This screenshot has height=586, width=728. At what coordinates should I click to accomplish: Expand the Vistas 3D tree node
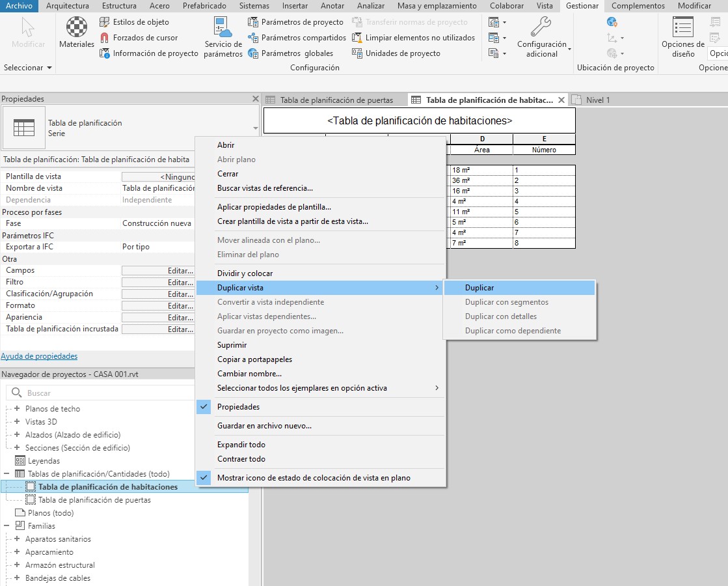click(17, 422)
